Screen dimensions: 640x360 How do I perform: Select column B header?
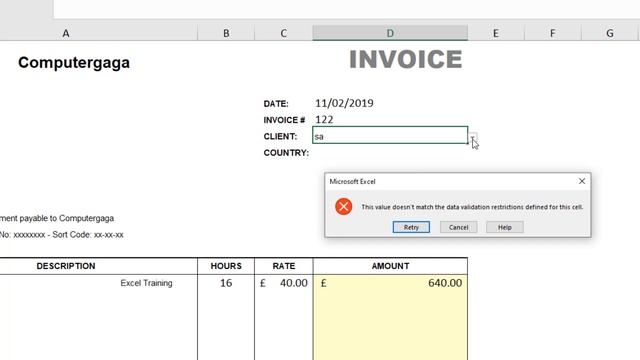[x=226, y=33]
